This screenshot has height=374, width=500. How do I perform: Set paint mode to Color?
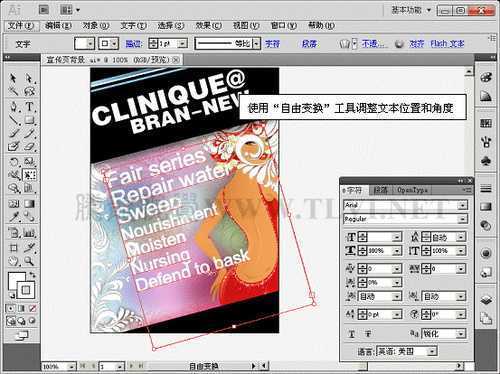10,308
